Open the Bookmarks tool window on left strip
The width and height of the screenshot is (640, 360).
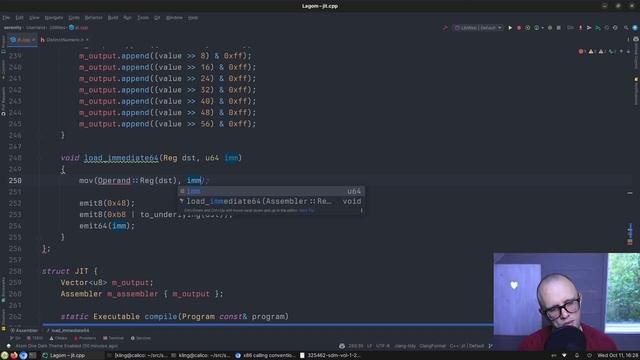pos(3,290)
